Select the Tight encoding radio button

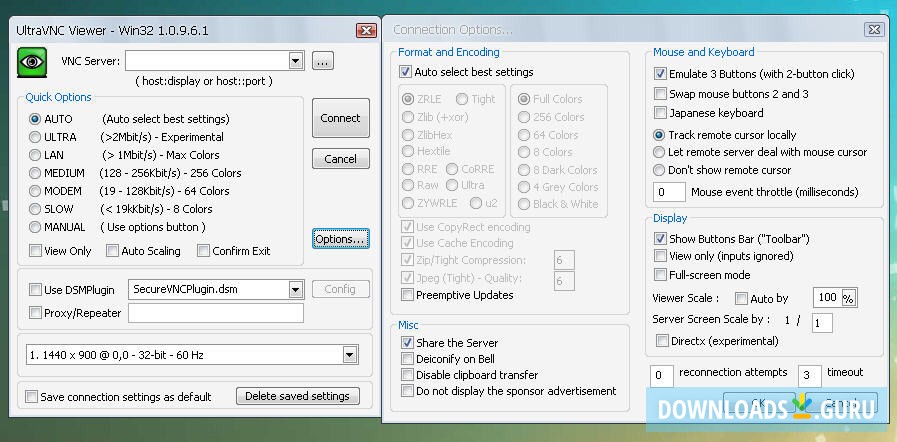click(x=462, y=99)
